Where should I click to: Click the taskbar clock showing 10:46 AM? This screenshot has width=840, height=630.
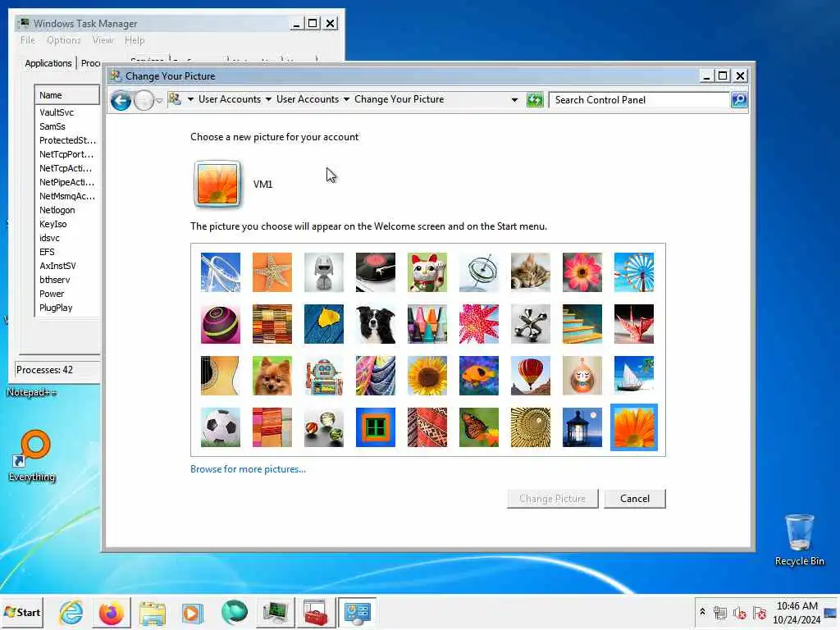tap(797, 612)
